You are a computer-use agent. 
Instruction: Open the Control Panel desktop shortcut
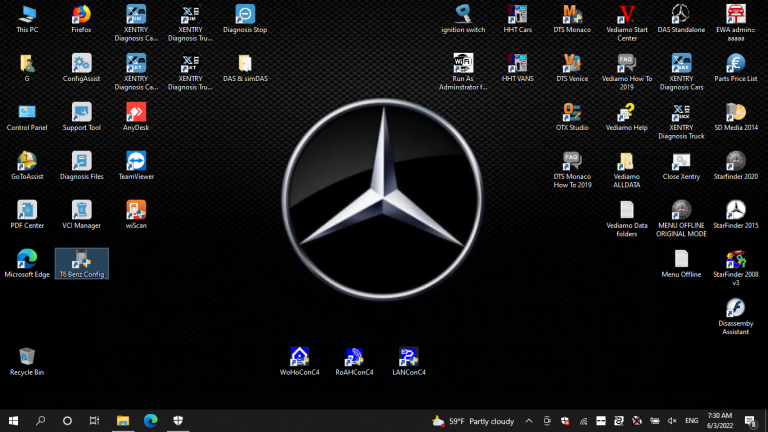(x=27, y=117)
